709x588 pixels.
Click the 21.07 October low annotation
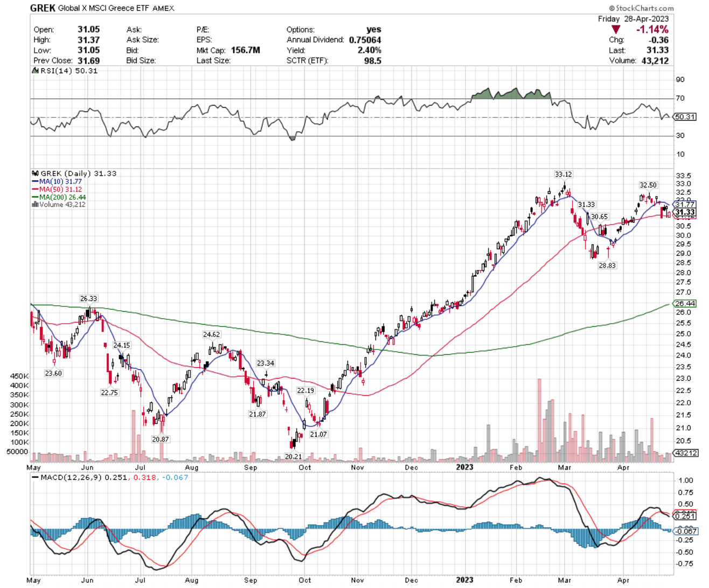[318, 434]
